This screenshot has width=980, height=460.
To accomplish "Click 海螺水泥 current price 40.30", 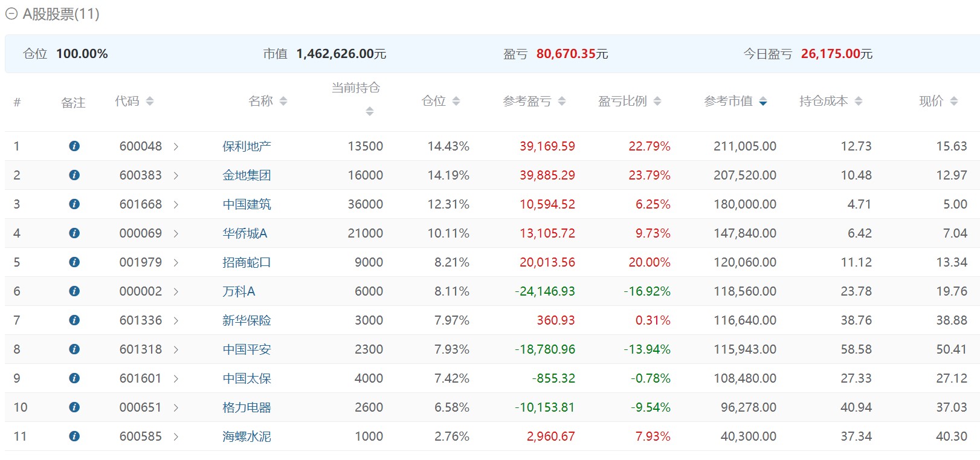I will tap(952, 436).
